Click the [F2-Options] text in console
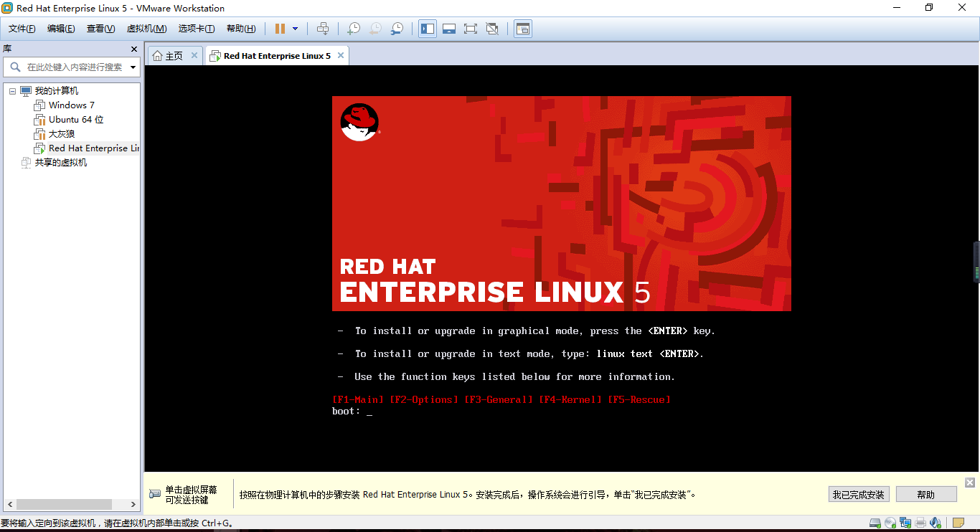The image size is (980, 532). tap(424, 399)
